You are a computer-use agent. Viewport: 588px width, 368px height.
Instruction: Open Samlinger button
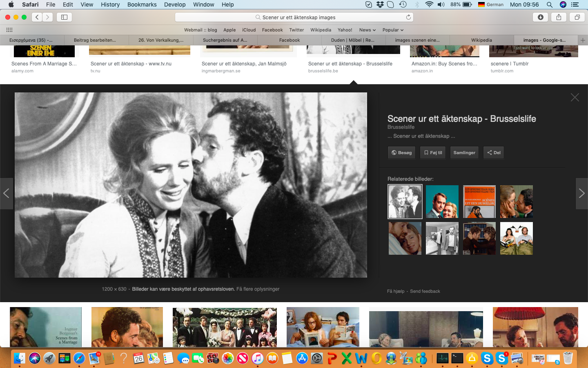[x=464, y=153]
